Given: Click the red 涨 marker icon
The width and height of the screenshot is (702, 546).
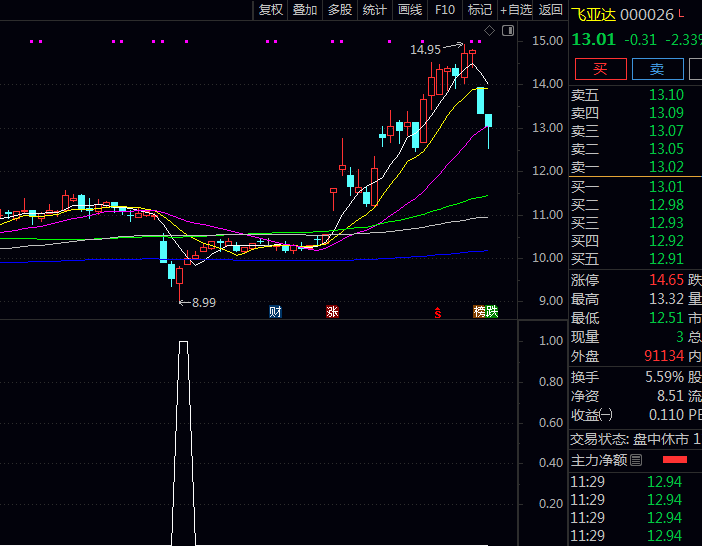Looking at the screenshot, I should pos(332,312).
